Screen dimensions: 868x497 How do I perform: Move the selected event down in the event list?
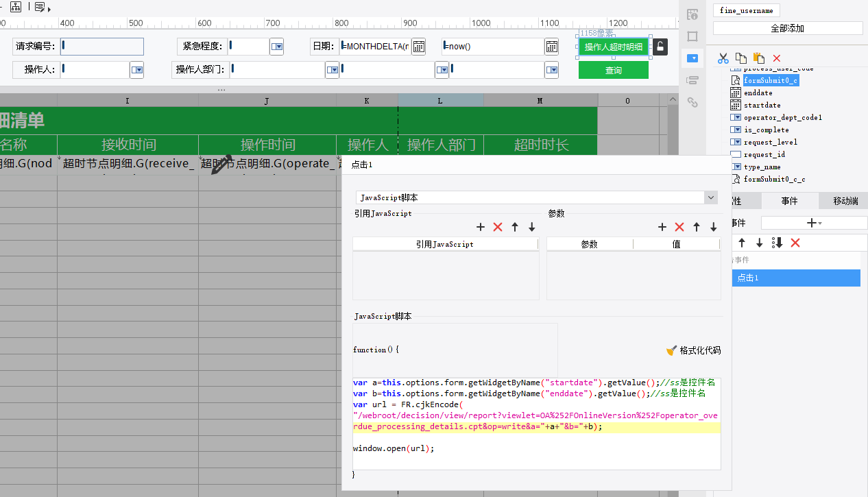[760, 243]
